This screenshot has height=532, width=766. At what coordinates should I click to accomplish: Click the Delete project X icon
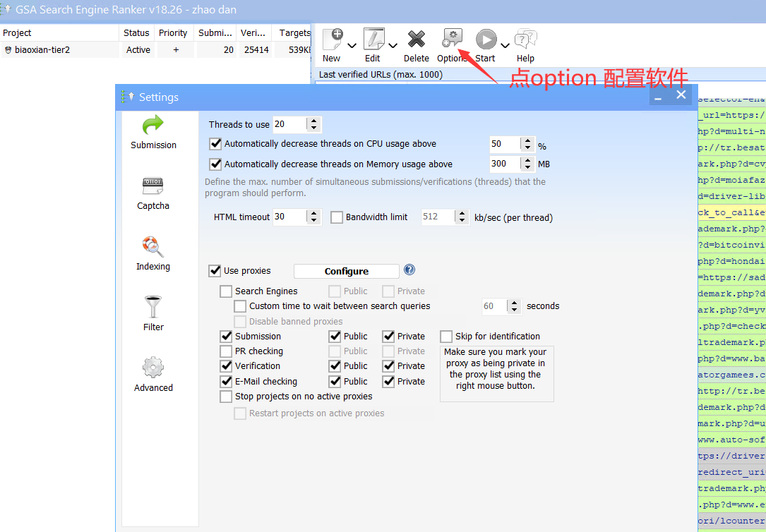click(417, 40)
